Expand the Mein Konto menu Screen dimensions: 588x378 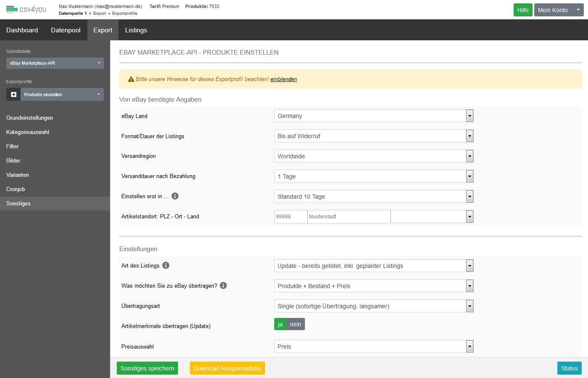tap(559, 10)
